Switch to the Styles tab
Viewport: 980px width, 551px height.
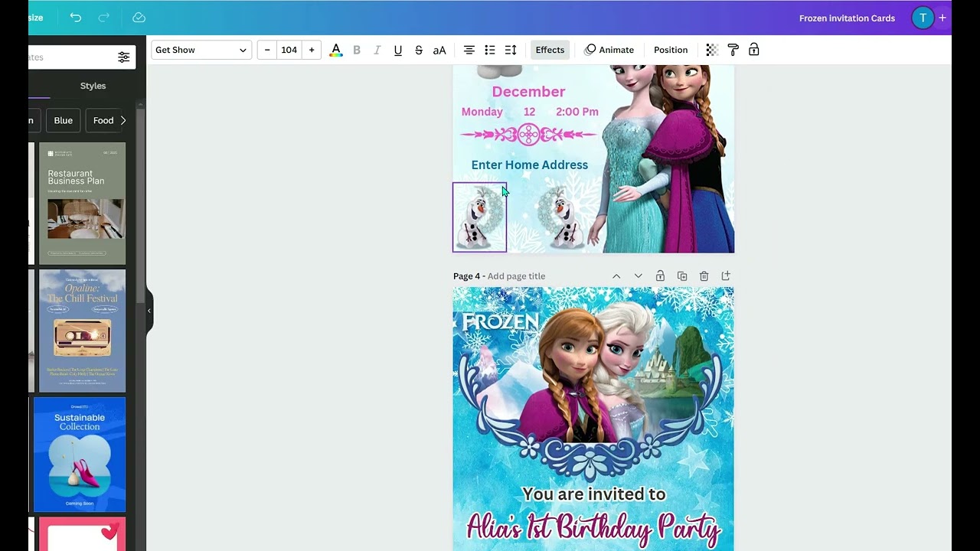click(93, 86)
